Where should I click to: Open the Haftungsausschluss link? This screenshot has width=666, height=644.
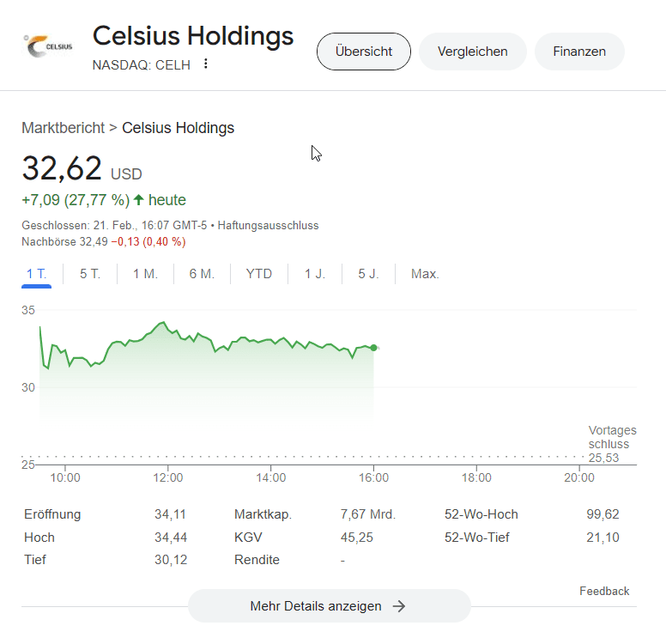(x=268, y=225)
